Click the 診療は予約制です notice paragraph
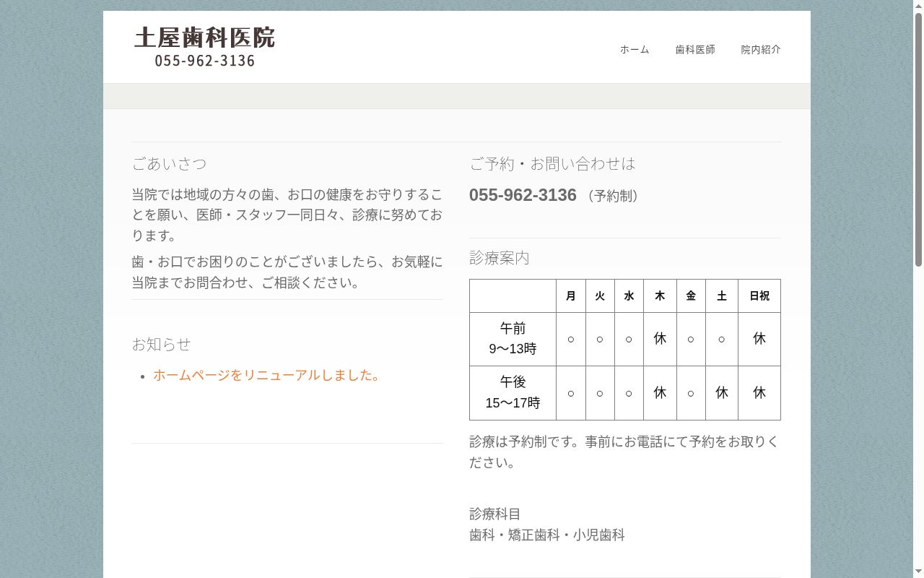The width and height of the screenshot is (924, 578). 625,452
